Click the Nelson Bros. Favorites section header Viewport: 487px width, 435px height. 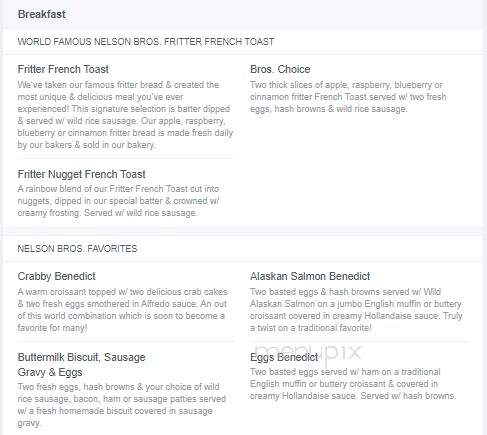pyautogui.click(x=77, y=249)
